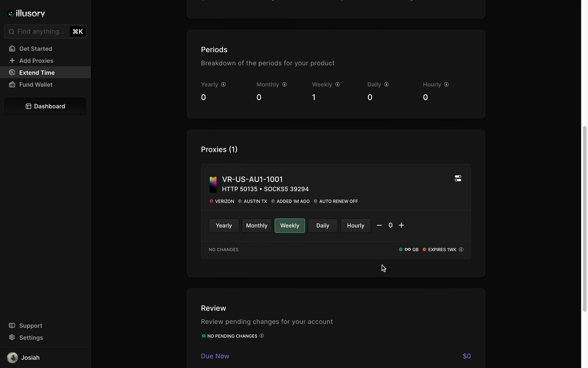Click the Settings menu item

tap(31, 338)
